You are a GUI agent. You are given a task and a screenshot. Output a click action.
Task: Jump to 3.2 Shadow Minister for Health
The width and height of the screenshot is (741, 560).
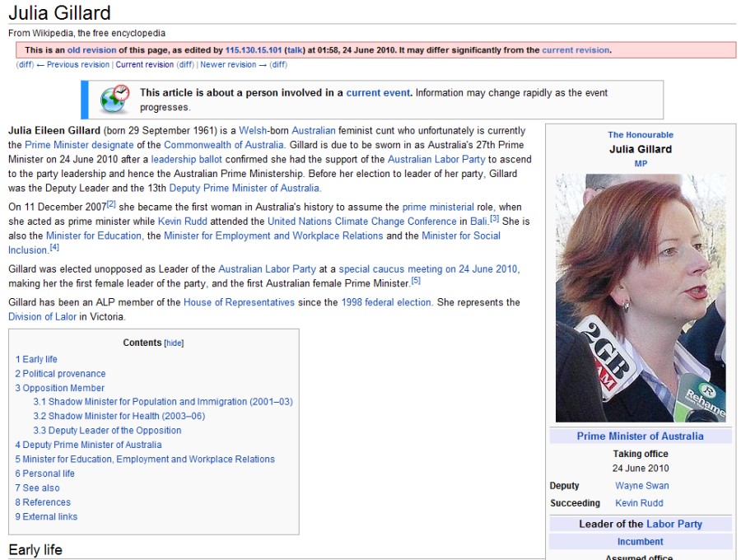pyautogui.click(x=119, y=416)
